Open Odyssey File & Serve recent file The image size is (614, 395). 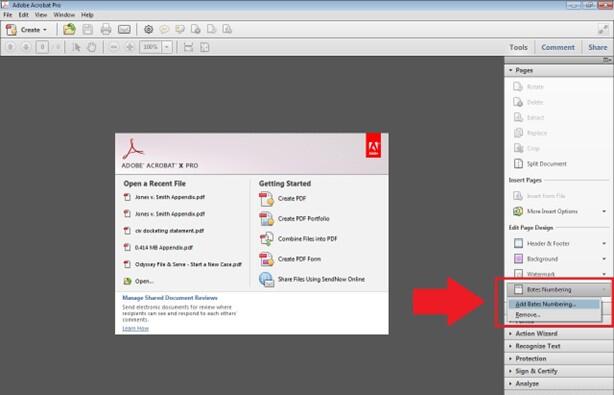tap(183, 265)
